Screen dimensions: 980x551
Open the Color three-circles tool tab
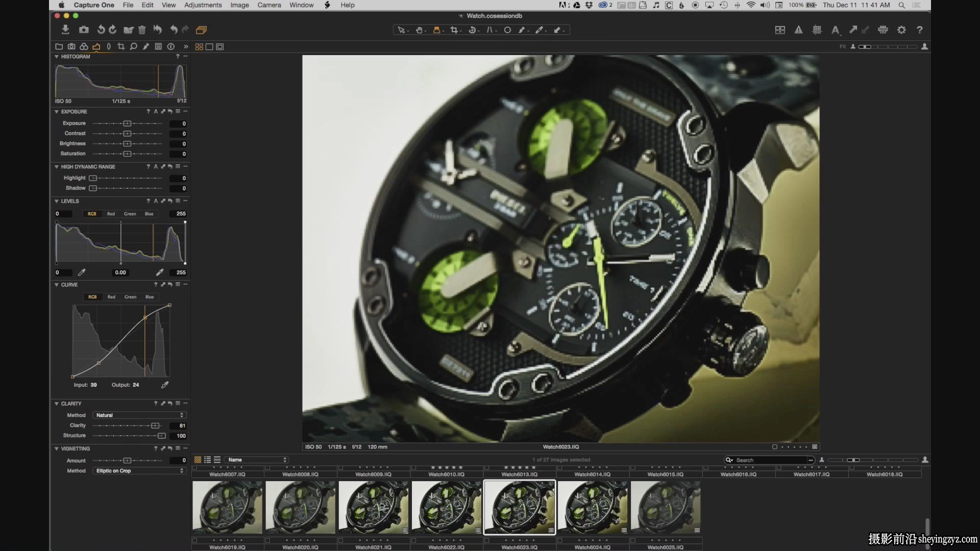coord(84,46)
